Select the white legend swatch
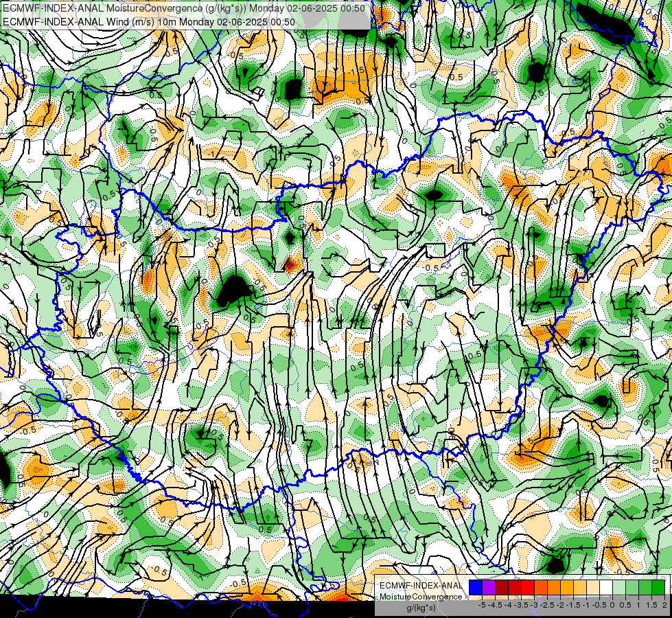Screen dimensions: 672x618 [606, 588]
